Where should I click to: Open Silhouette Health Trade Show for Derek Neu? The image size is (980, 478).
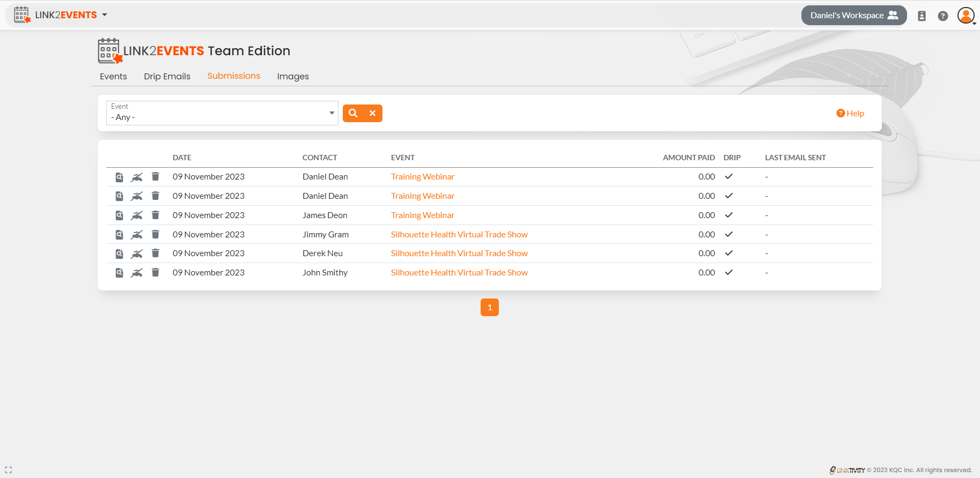point(459,253)
